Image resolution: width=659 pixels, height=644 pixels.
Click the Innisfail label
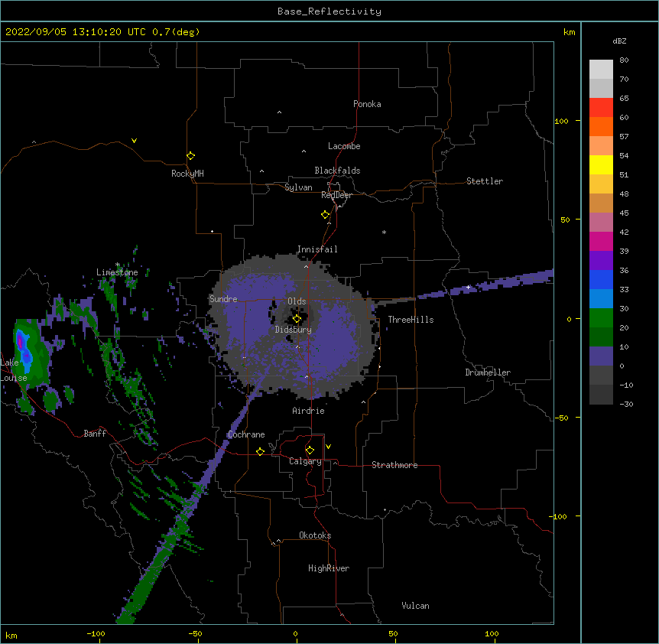click(x=317, y=249)
